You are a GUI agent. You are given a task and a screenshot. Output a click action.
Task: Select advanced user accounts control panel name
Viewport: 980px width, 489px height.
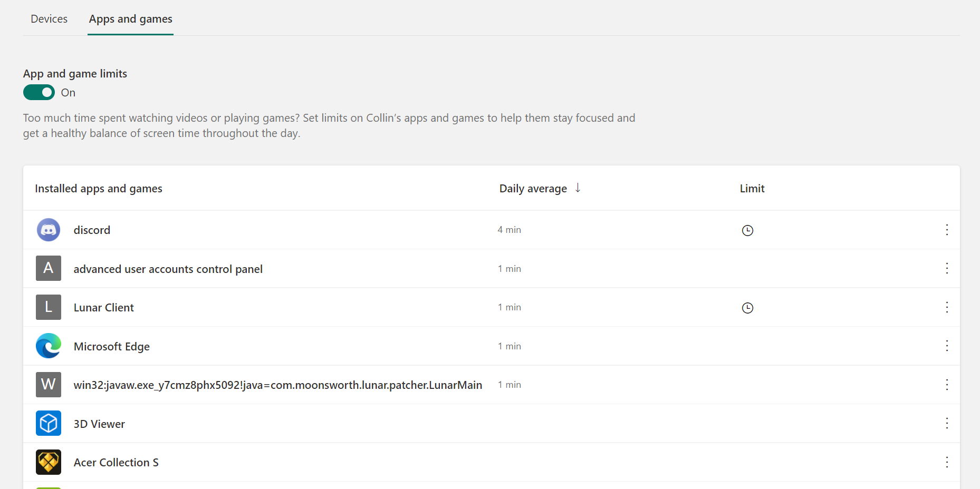[168, 269]
